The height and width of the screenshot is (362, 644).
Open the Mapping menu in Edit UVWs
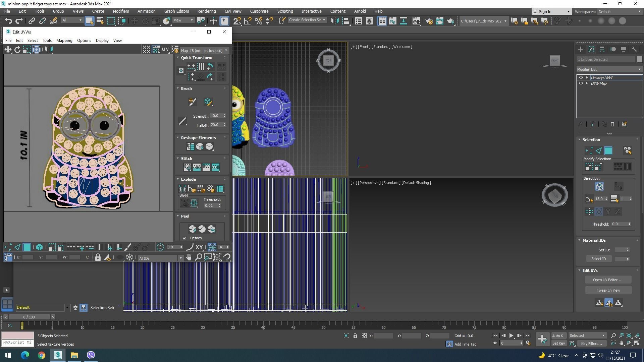pos(64,41)
